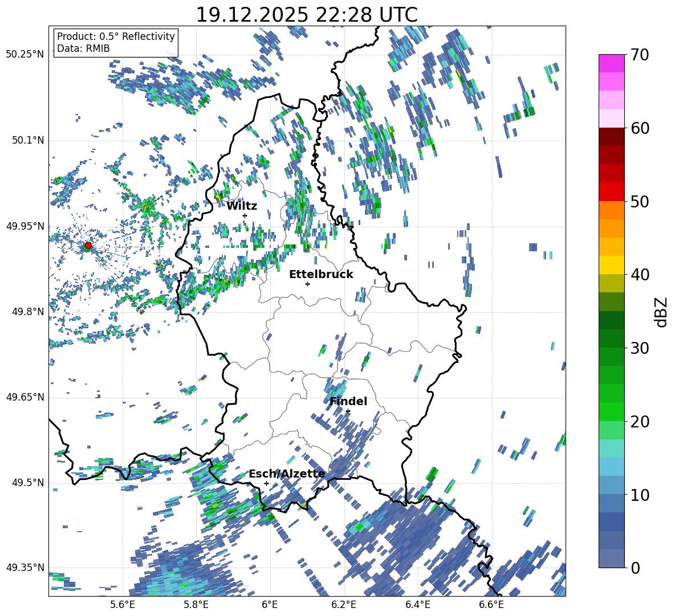Click the cross marker below Ettelbruck label
This screenshot has width=675, height=616.
pos(307,284)
